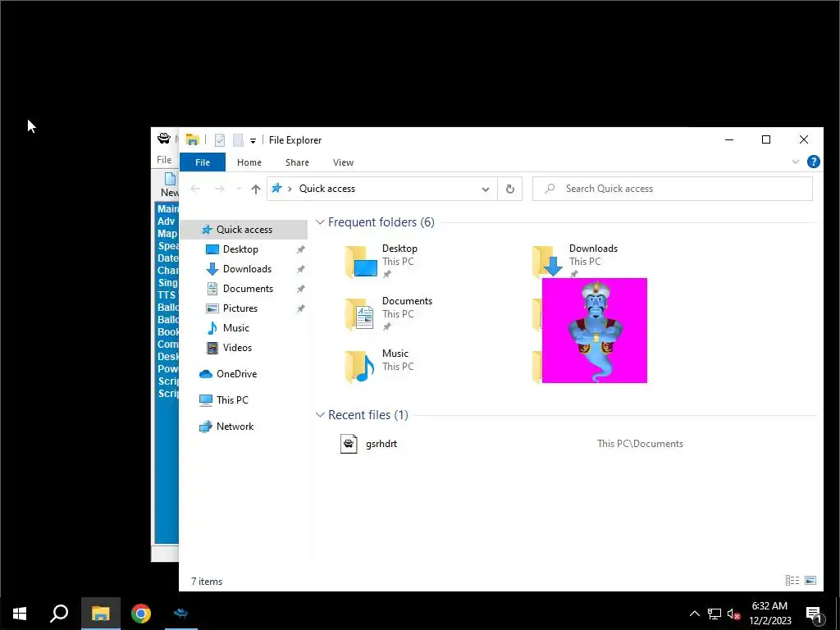Click pin icon next to Desktop

(x=300, y=249)
